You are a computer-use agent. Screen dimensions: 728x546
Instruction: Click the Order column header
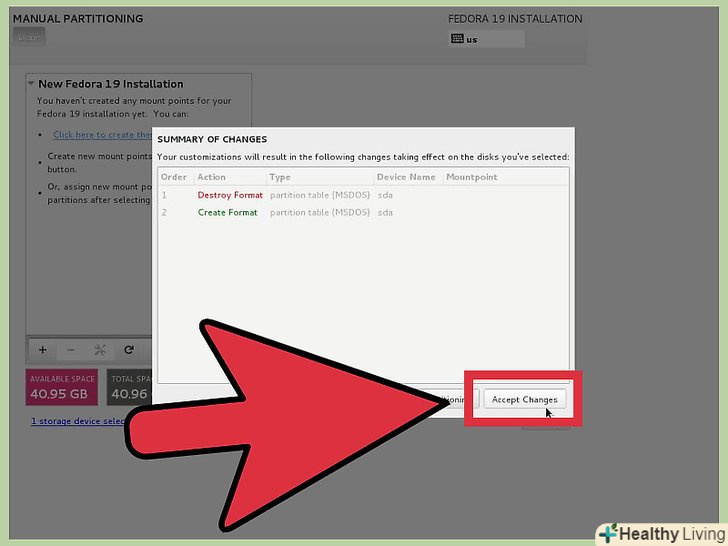[176, 177]
